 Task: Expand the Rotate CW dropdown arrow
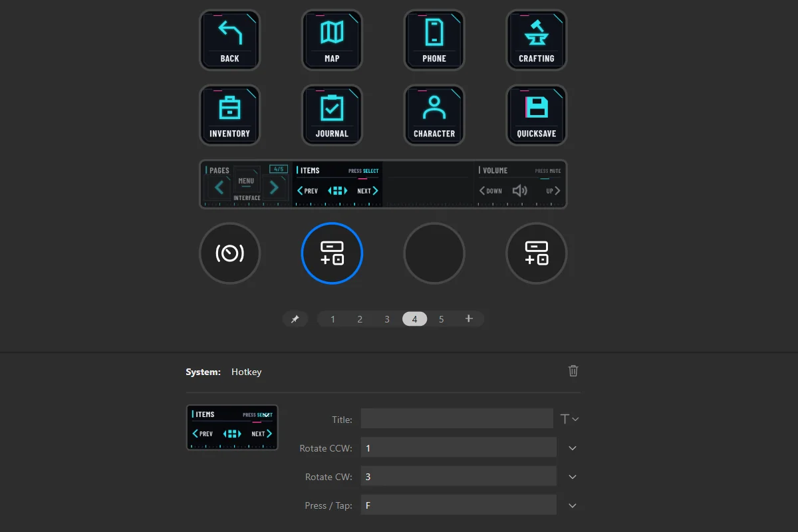[573, 477]
